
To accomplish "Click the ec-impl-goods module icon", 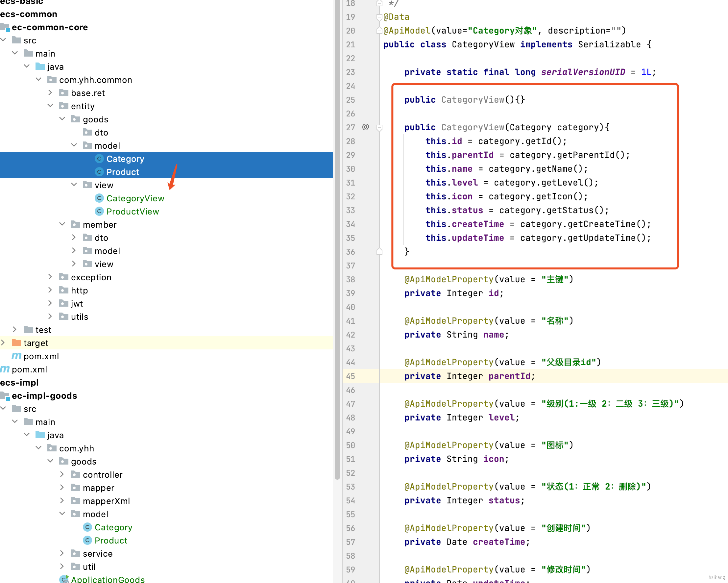I will coord(5,396).
